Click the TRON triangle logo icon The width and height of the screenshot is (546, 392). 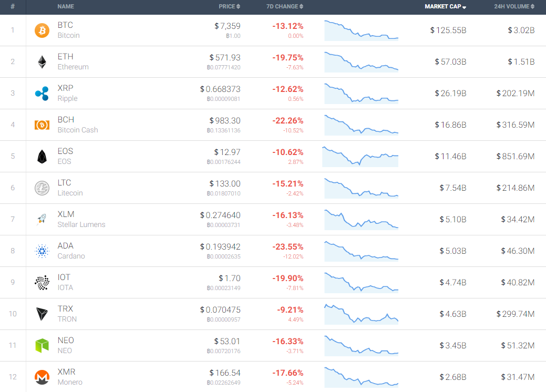point(42,314)
